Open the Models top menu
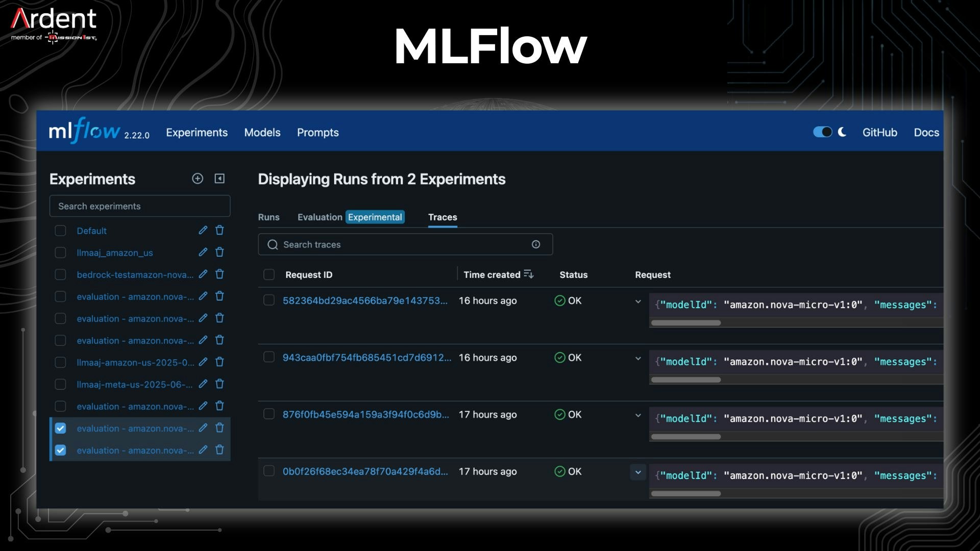 pos(262,133)
